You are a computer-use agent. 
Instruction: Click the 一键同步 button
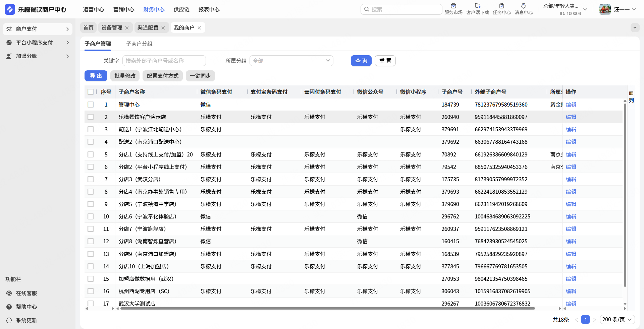pos(200,76)
